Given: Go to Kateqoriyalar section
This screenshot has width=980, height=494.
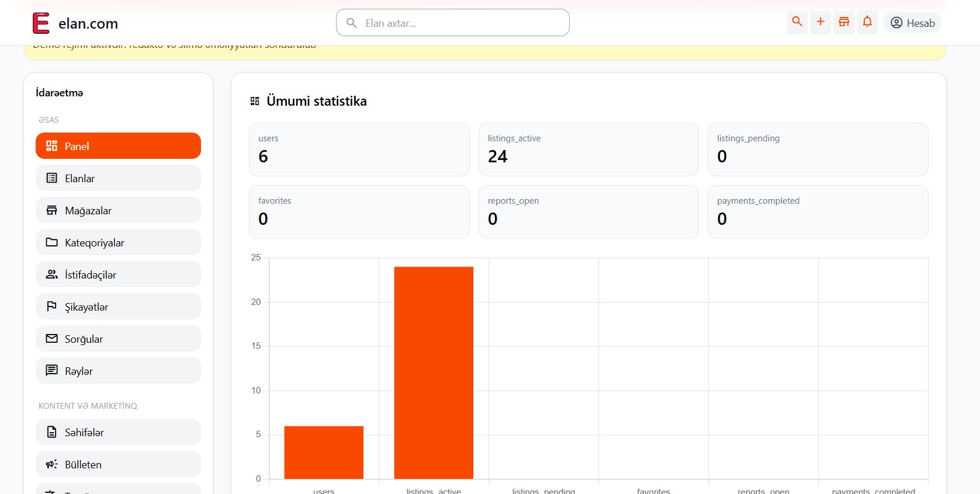Looking at the screenshot, I should (x=118, y=242).
